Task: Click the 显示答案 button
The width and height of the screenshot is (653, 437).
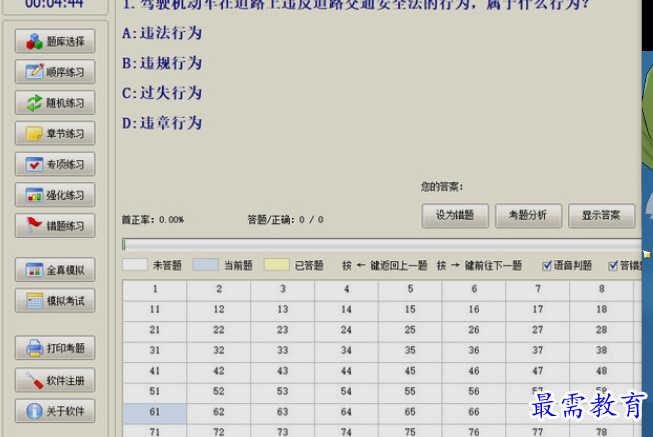Action: [601, 215]
